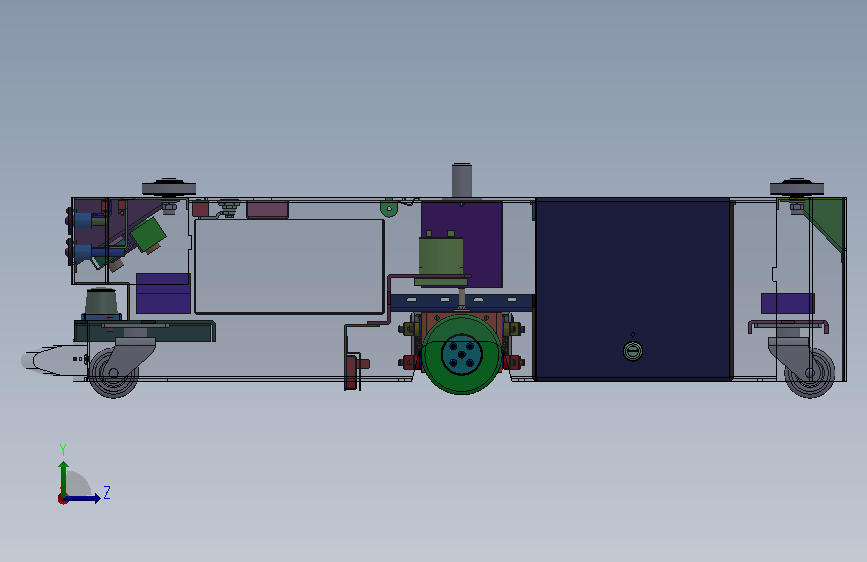Viewport: 867px width, 562px height.
Task: Select the olive green motor component
Action: (441, 258)
